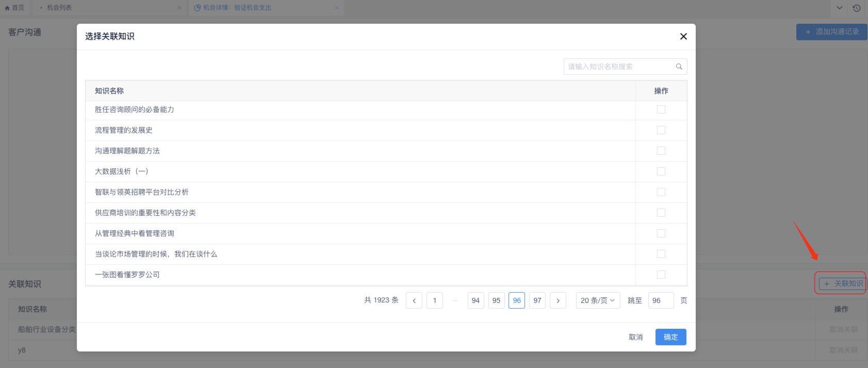868x368 pixels.
Task: Go to page 97
Action: click(x=537, y=300)
